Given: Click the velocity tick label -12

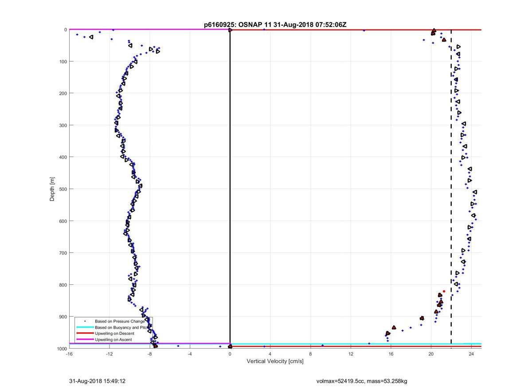Looking at the screenshot, I should coord(110,354).
